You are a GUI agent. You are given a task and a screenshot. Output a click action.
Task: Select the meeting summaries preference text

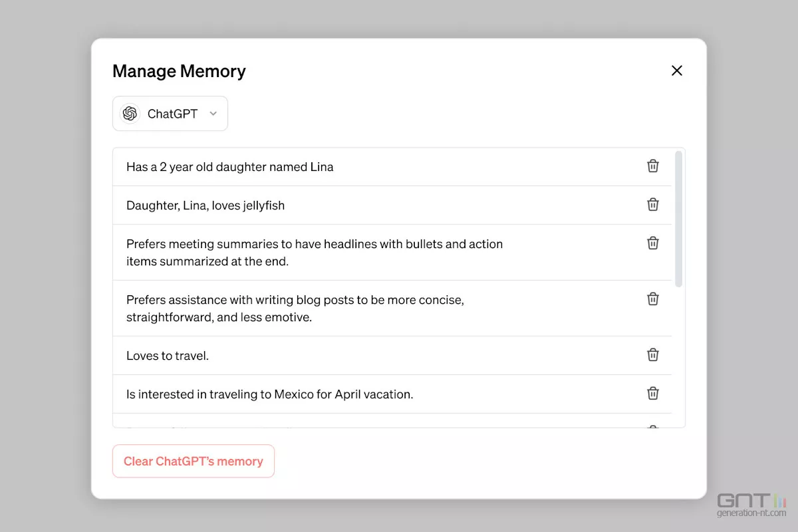315,253
